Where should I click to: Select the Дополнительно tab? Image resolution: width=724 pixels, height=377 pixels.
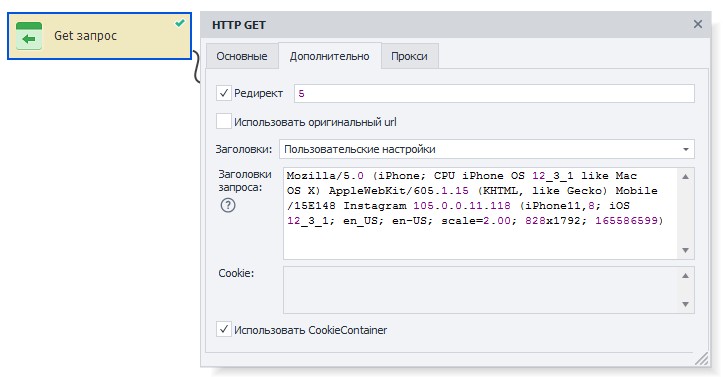click(330, 56)
